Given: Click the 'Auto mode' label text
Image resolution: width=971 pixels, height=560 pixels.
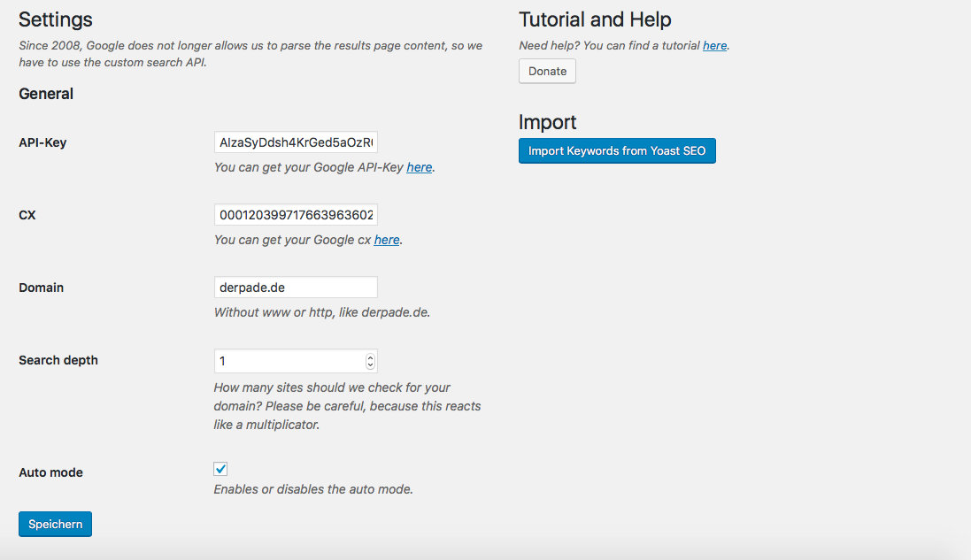Looking at the screenshot, I should (x=50, y=472).
